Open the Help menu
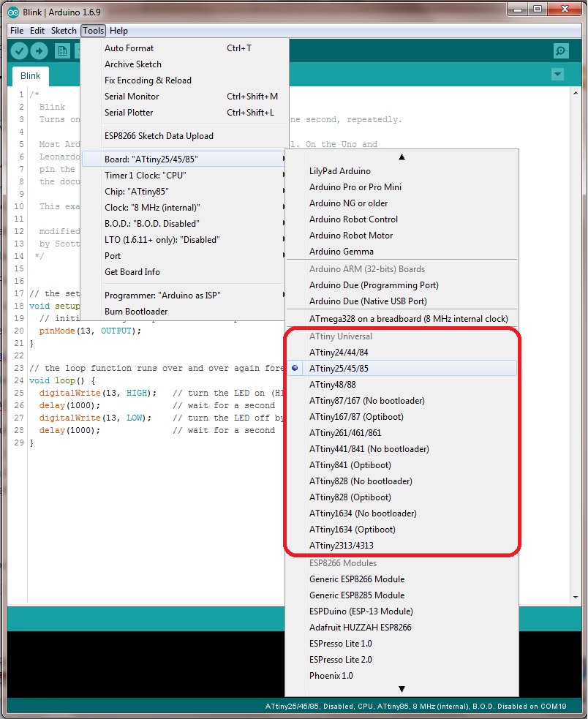Viewport: 588px width, 719px height. 118,31
